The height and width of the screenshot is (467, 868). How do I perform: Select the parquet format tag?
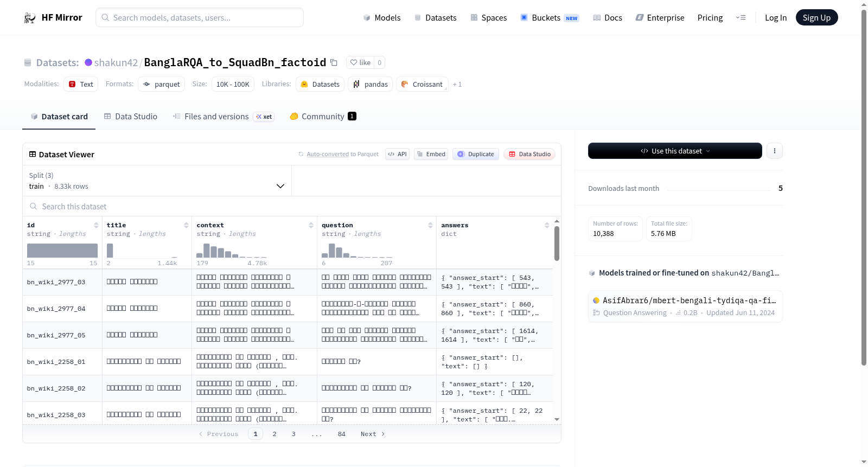(x=162, y=84)
